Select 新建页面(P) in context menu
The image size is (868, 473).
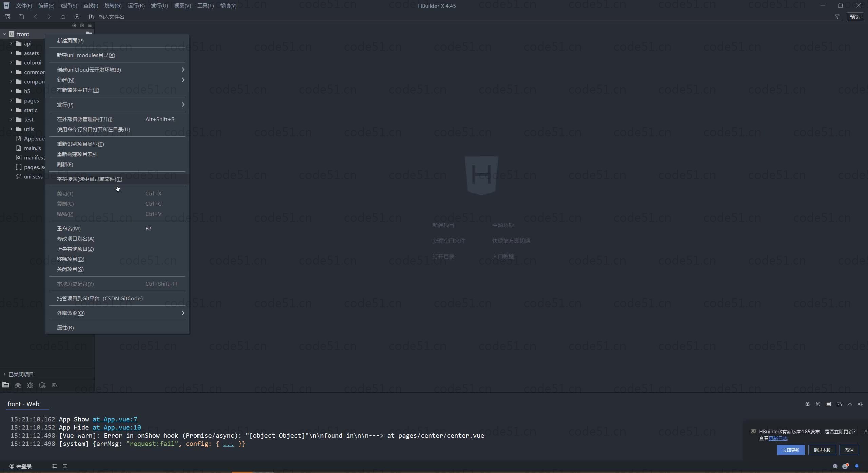coord(70,40)
